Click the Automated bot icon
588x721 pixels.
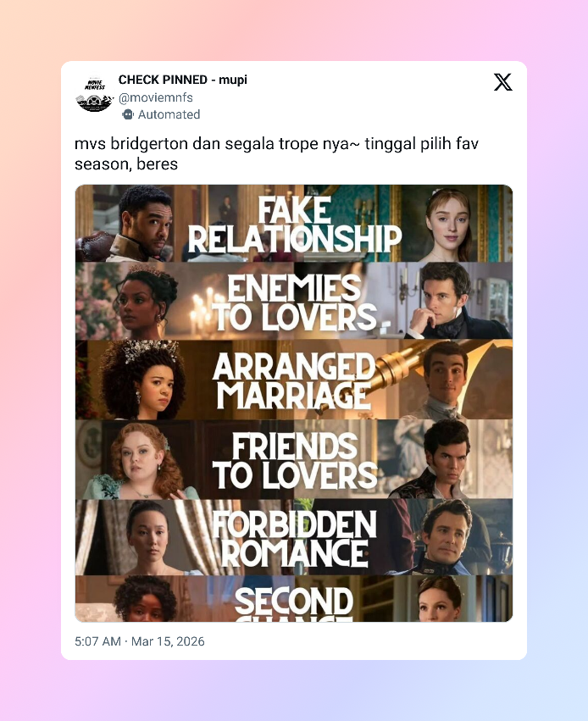[x=128, y=114]
